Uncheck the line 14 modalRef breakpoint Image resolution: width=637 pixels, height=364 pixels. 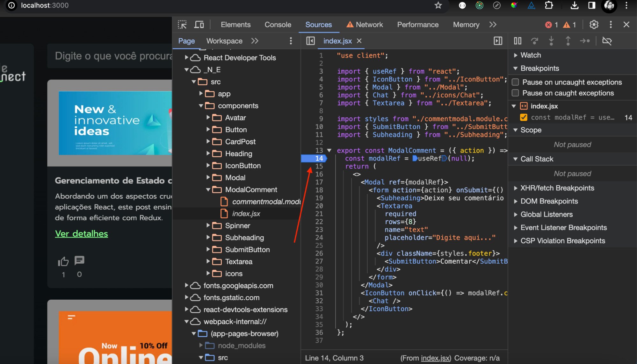(524, 118)
